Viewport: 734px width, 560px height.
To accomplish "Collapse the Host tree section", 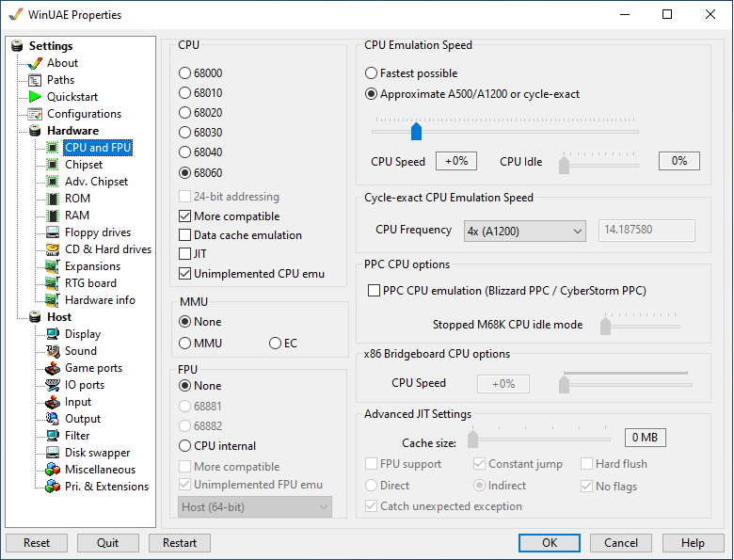I will point(59,317).
